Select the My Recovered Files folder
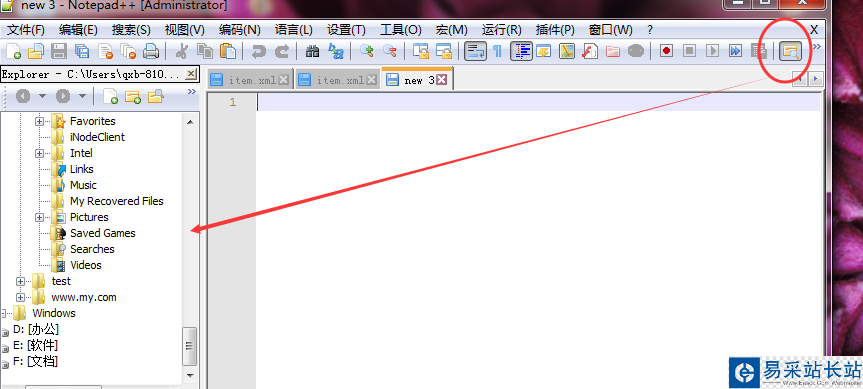The image size is (863, 389). click(117, 201)
